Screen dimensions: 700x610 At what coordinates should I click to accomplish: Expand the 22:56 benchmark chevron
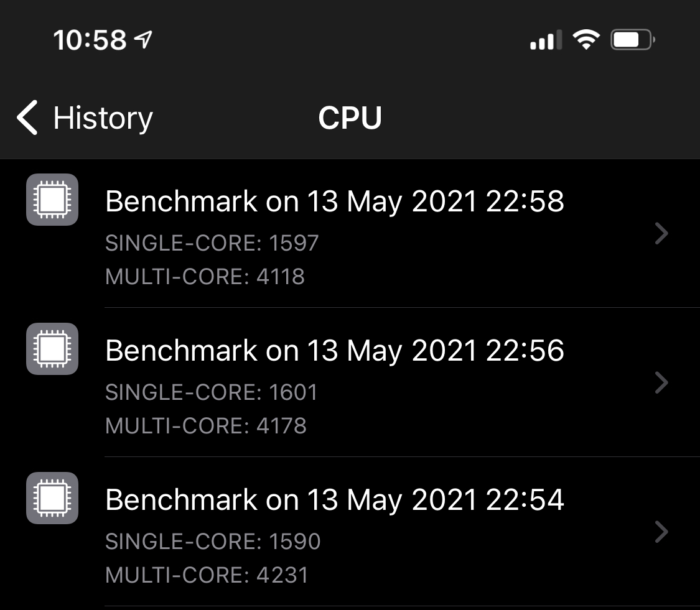point(662,383)
